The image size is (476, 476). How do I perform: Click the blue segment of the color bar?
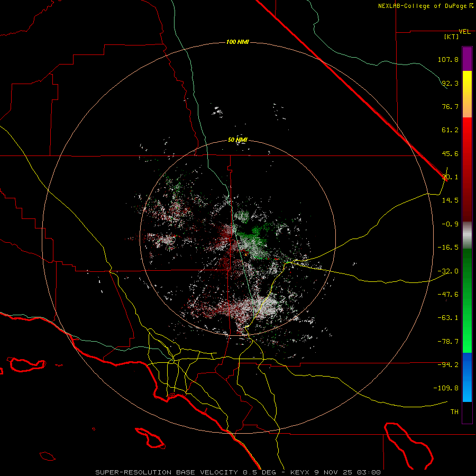click(467, 377)
